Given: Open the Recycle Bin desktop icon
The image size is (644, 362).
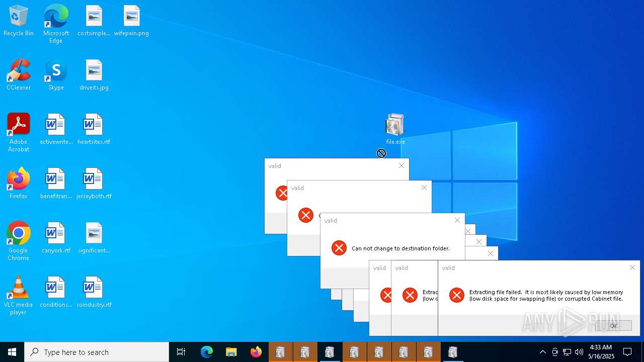Looking at the screenshot, I should point(19,21).
